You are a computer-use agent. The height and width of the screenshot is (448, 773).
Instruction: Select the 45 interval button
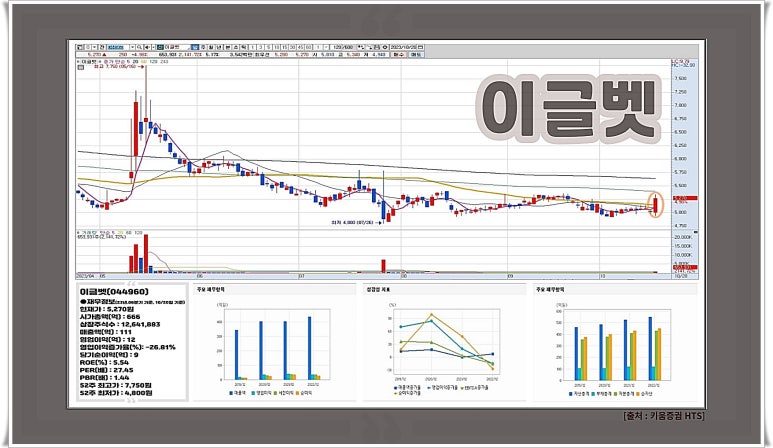click(x=301, y=47)
